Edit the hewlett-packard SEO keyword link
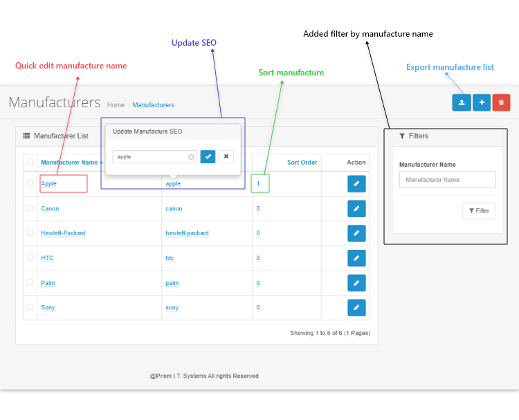Viewport: 519px width, 420px height. pyautogui.click(x=187, y=233)
